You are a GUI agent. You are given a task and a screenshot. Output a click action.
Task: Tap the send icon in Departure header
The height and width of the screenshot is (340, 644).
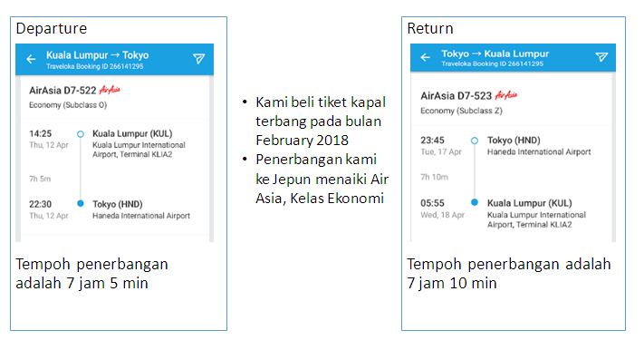click(x=198, y=59)
